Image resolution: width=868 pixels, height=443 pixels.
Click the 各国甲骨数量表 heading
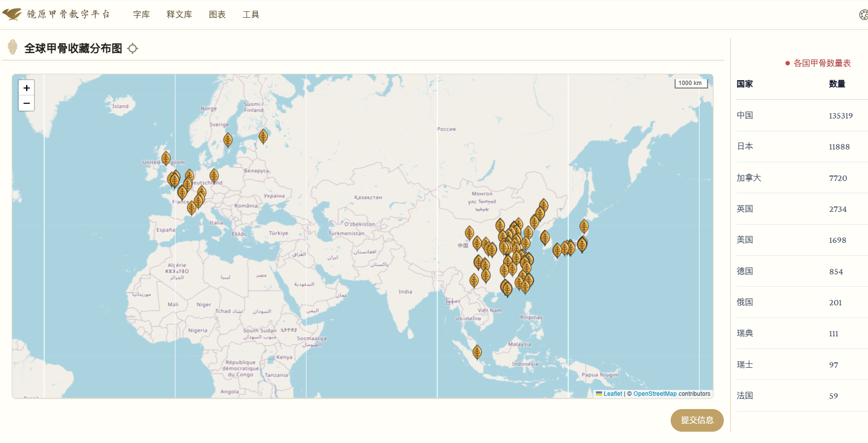click(x=822, y=63)
